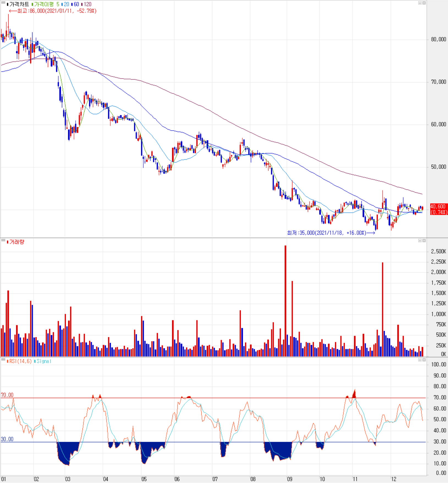Viewport: 448px width, 483px height.
Task: Click the 최저:35,000 low price annotation
Action: click(x=331, y=233)
